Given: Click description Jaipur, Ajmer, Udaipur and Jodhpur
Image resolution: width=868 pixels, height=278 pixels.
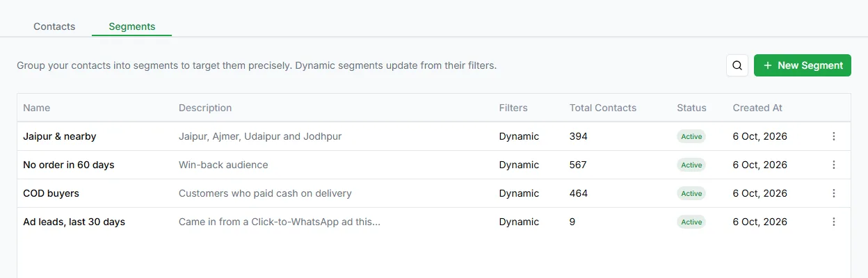Looking at the screenshot, I should coord(260,136).
